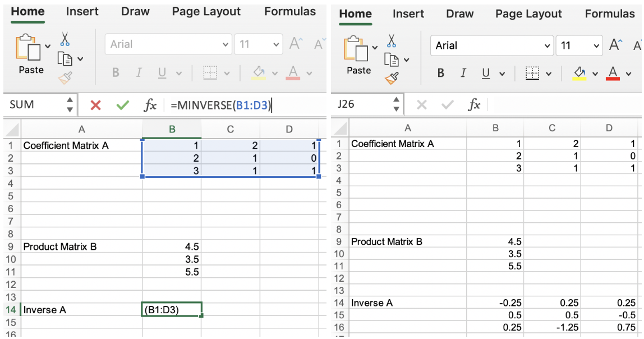
Task: Select row 14 header in left sheet
Action: [11, 310]
